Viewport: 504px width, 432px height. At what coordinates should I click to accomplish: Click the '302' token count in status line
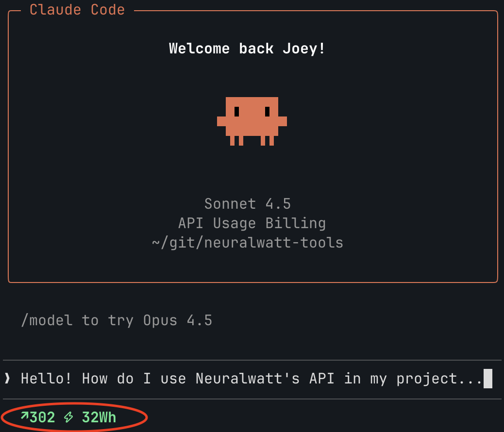[42, 417]
